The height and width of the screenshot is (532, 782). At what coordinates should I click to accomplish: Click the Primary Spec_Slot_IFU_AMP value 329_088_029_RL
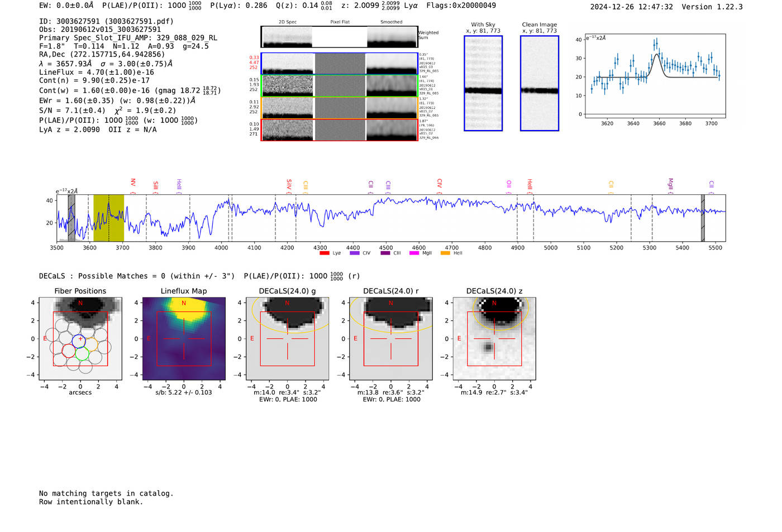187,38
